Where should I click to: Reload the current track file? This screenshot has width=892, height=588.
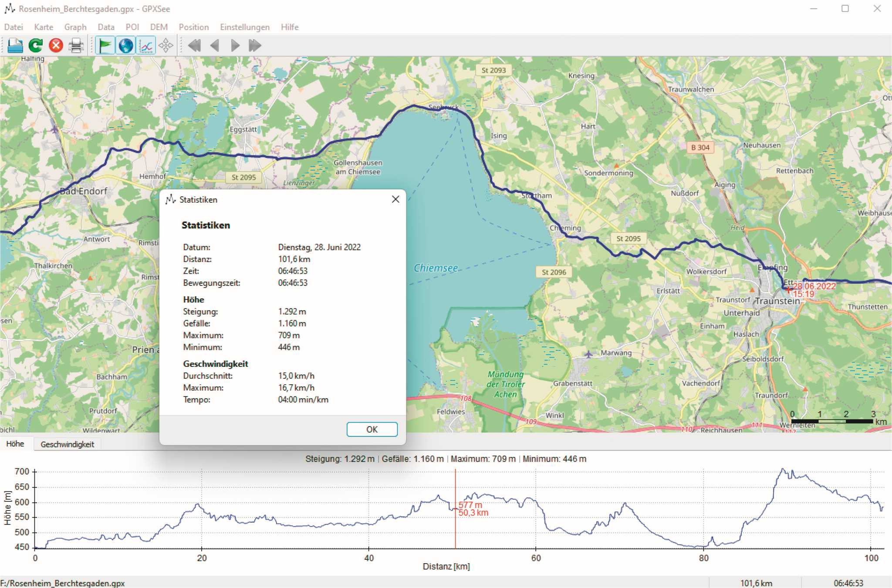click(35, 45)
